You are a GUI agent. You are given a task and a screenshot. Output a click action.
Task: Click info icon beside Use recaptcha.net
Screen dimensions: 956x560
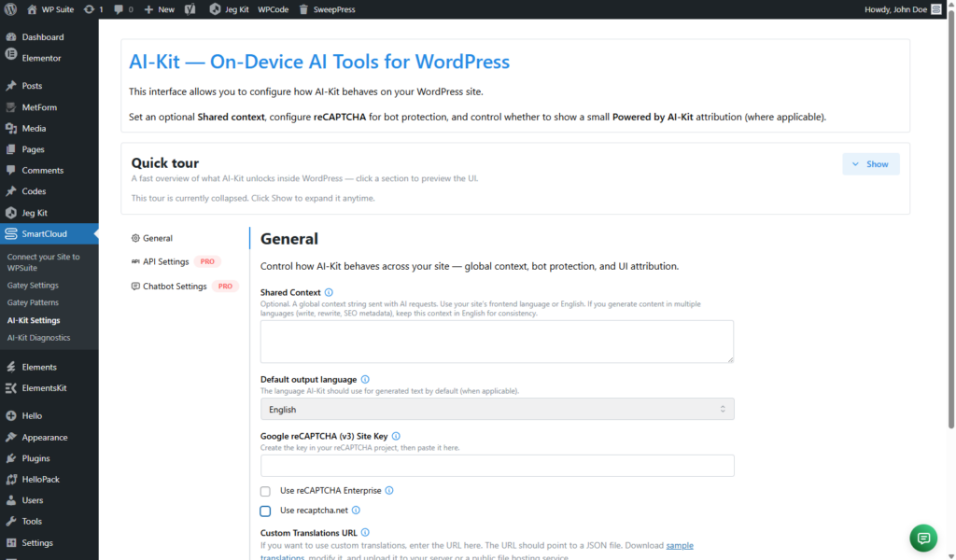[356, 510]
